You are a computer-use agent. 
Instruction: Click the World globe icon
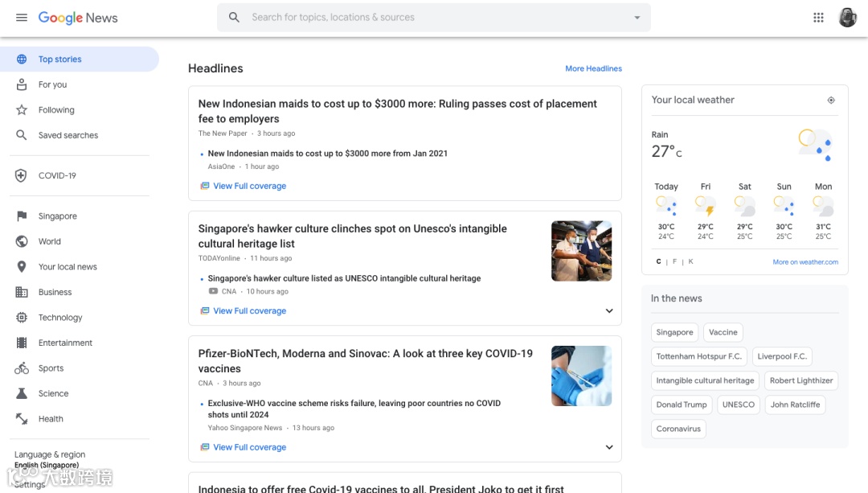click(22, 241)
